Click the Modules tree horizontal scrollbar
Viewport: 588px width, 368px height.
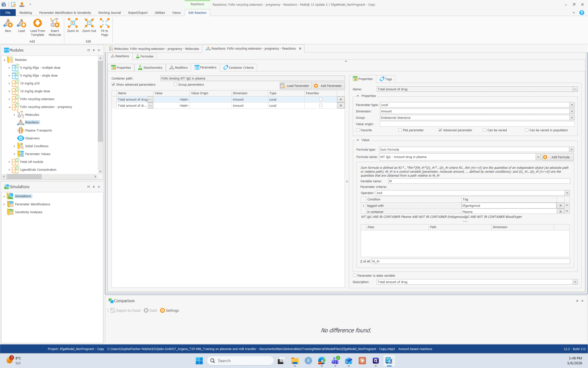click(x=24, y=177)
